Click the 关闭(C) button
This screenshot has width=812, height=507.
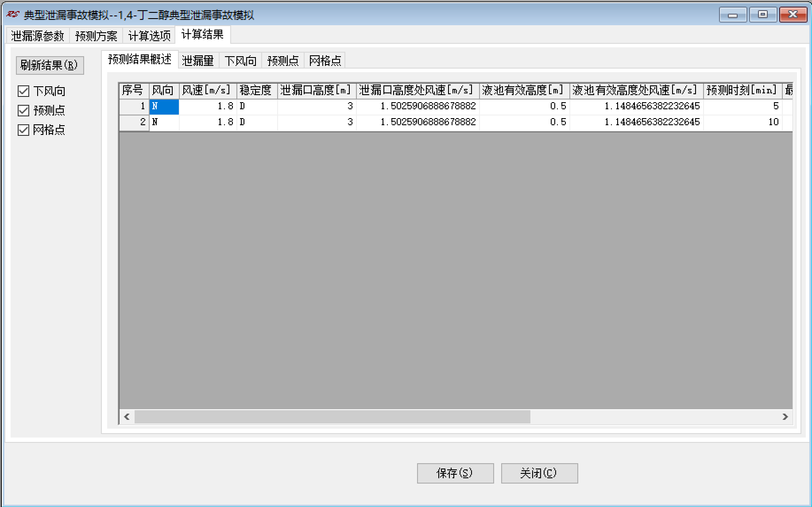click(x=539, y=473)
